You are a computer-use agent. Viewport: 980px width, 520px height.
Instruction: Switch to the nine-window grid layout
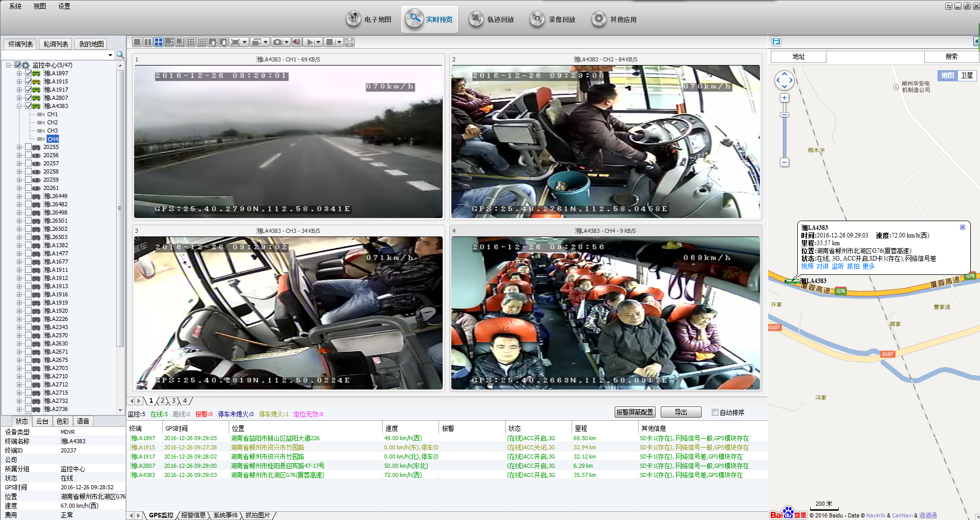[x=191, y=42]
